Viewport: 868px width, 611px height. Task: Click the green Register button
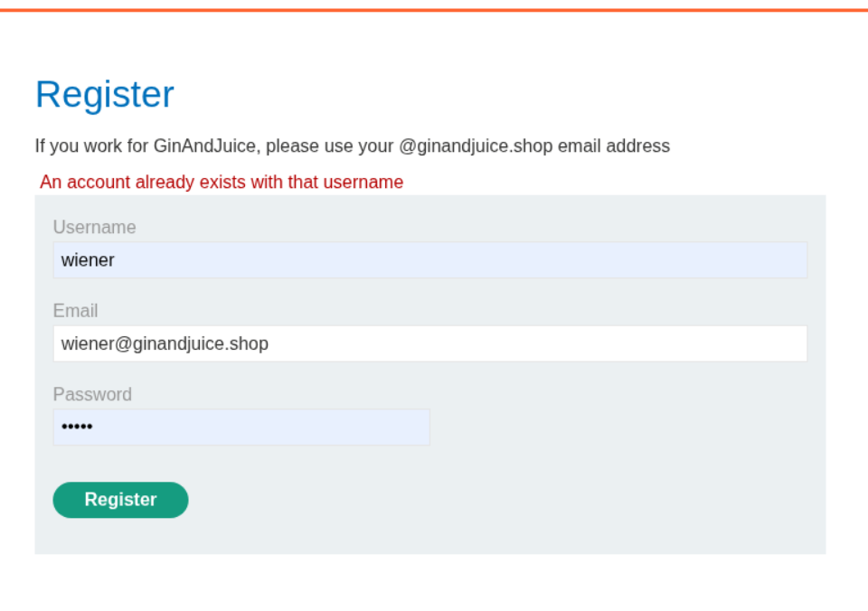[120, 500]
